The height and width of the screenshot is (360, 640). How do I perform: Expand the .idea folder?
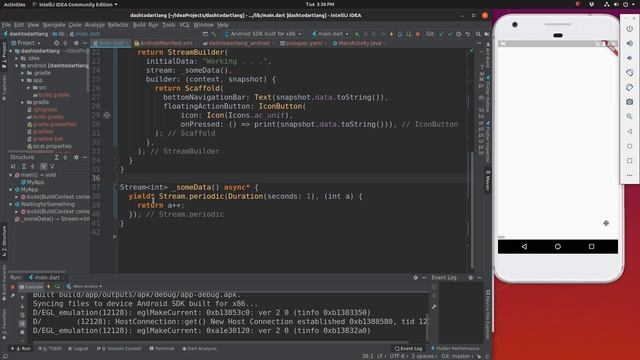(x=17, y=58)
